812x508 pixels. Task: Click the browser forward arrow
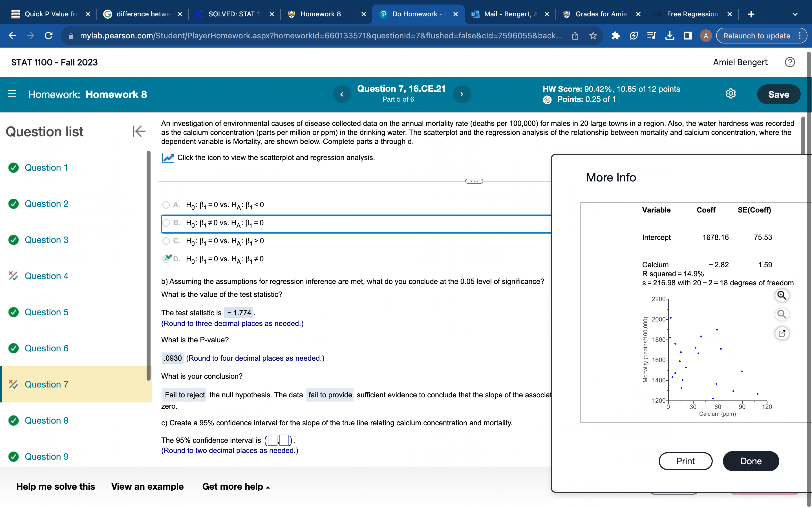(x=30, y=36)
